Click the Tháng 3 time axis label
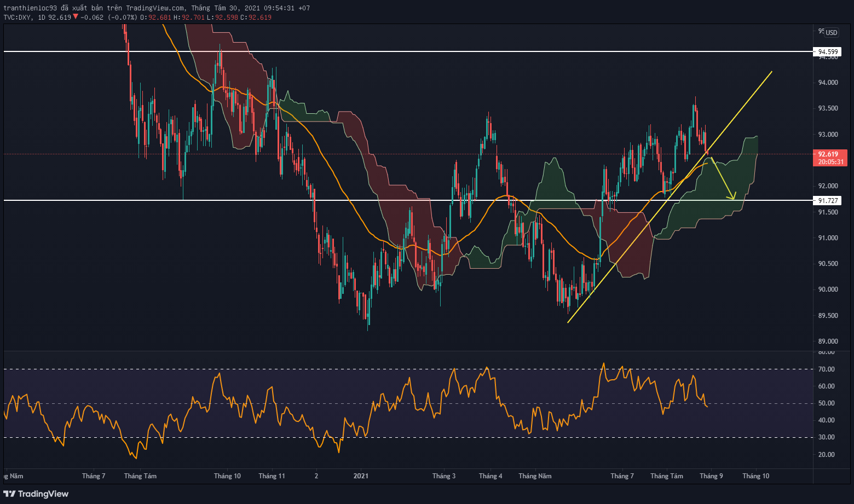 pos(444,476)
